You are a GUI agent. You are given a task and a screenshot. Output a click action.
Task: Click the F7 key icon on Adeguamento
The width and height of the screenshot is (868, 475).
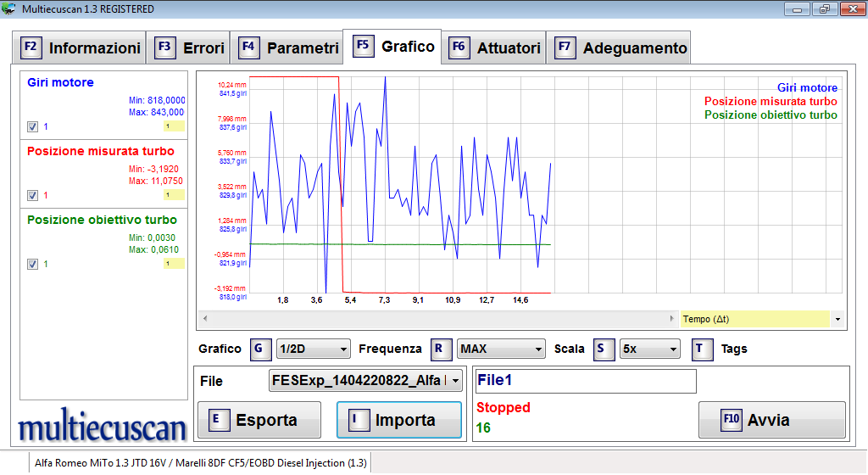tap(565, 47)
